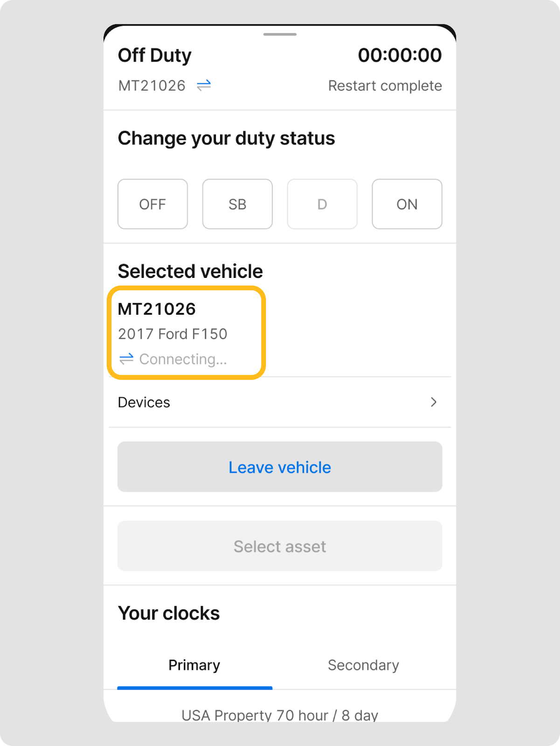This screenshot has height=746, width=560.
Task: Switch to the Primary clocks tab
Action: 194,665
